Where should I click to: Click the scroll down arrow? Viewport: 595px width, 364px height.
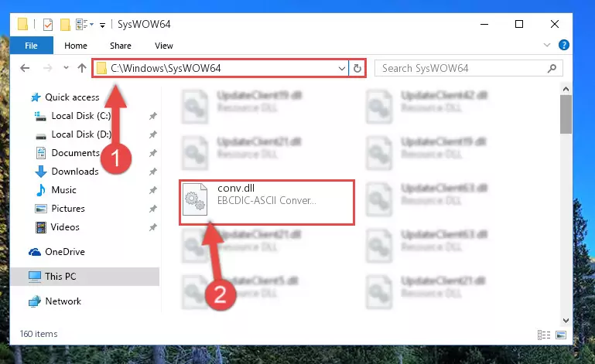click(566, 321)
